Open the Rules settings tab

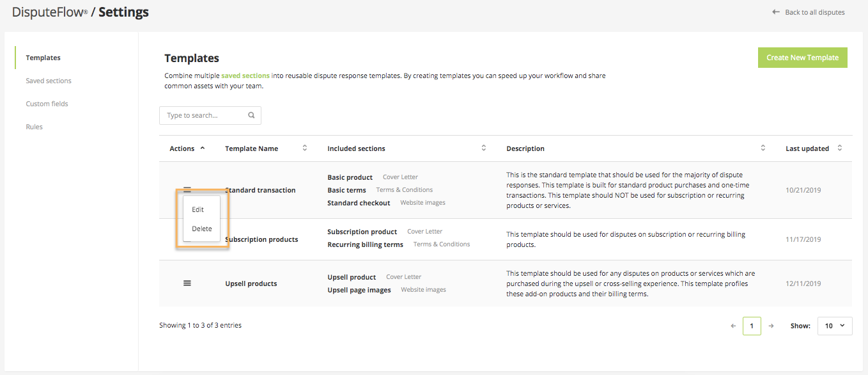click(x=35, y=127)
